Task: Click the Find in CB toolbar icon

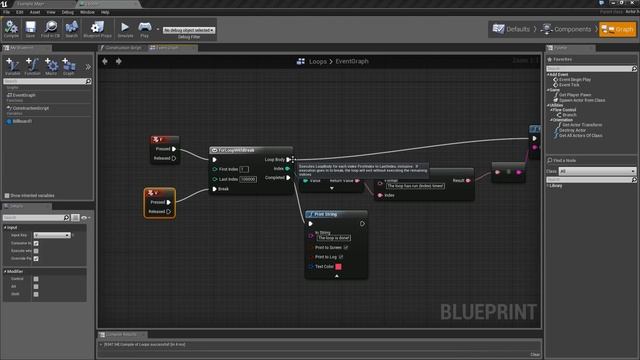Action: [x=51, y=29]
